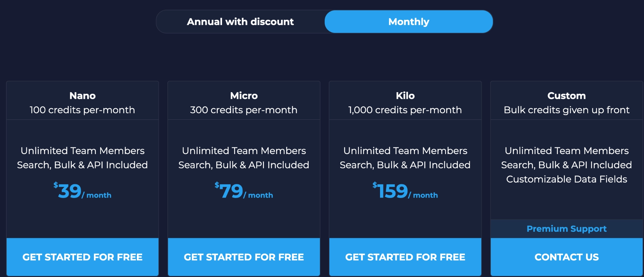Select the Micro plan card

(x=244, y=157)
